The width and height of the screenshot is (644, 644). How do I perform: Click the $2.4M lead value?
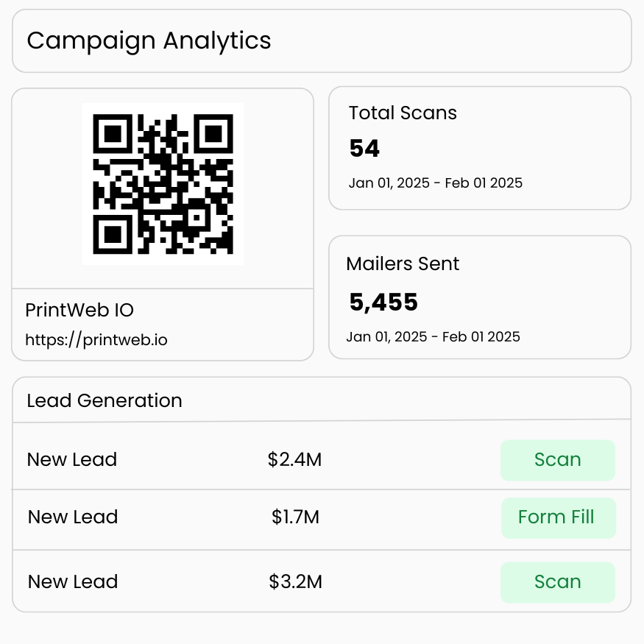294,459
